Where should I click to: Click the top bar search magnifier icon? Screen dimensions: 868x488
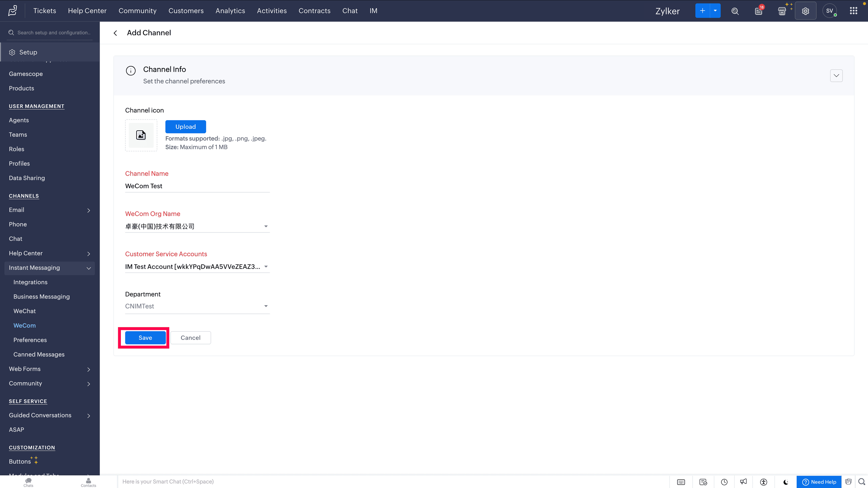click(x=735, y=11)
